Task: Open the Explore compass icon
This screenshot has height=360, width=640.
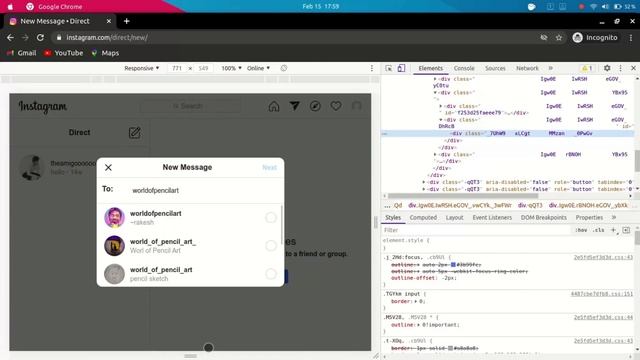Action: click(x=315, y=106)
